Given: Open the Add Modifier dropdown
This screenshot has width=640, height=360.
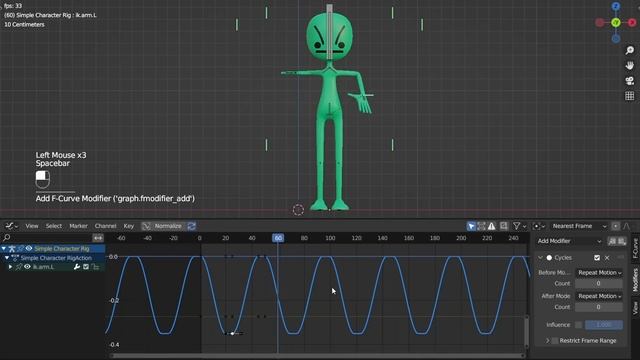Looking at the screenshot, I should coord(569,241).
